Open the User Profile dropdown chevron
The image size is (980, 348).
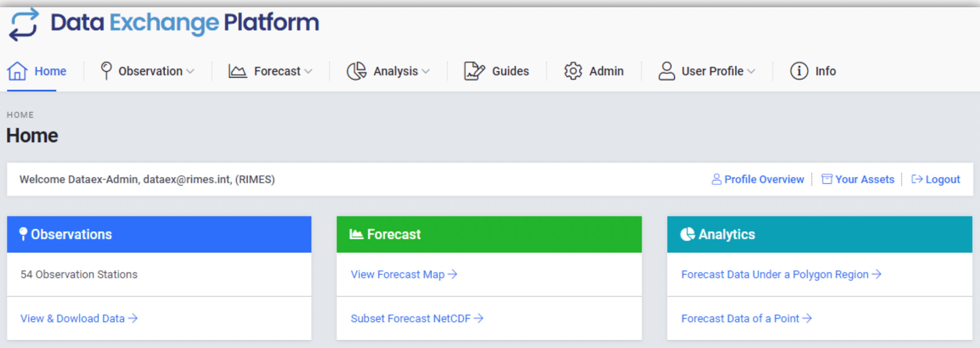click(x=752, y=72)
